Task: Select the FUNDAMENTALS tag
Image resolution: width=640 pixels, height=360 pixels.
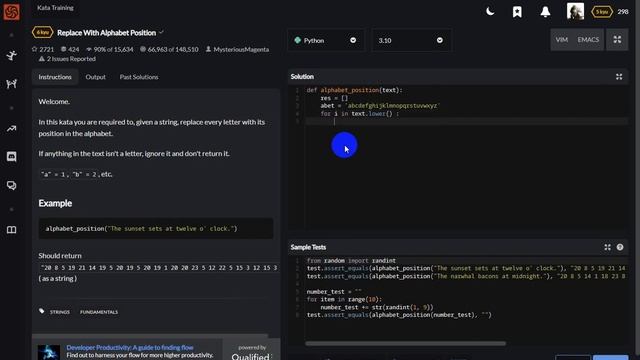Action: [99, 312]
